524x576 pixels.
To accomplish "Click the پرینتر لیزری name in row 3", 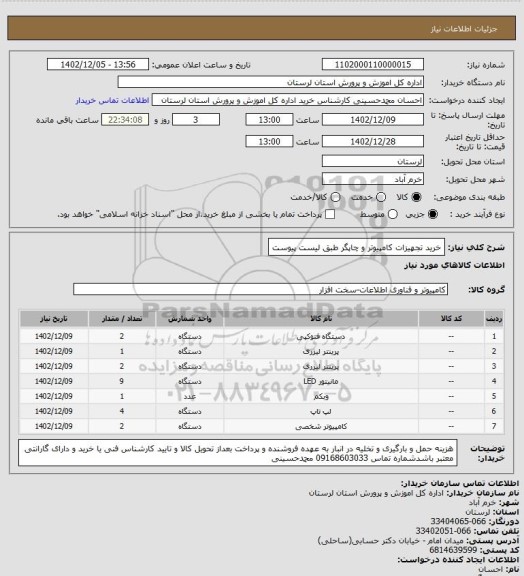I will click(x=321, y=367).
